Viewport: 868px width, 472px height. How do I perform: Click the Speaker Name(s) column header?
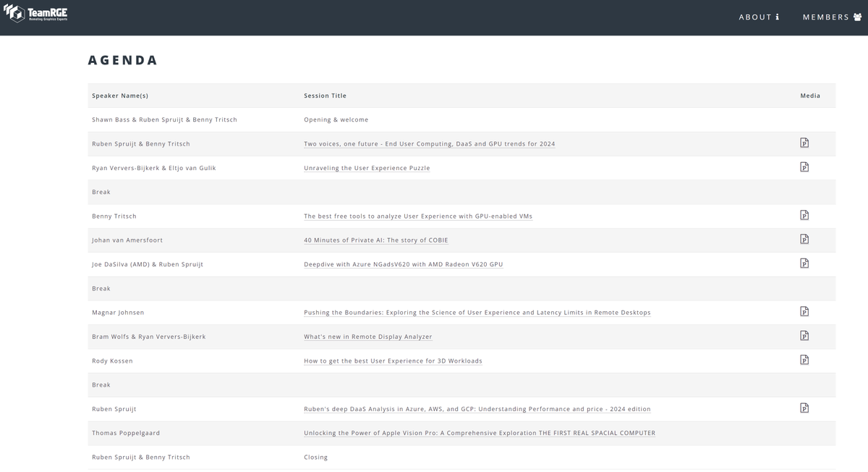tap(120, 96)
